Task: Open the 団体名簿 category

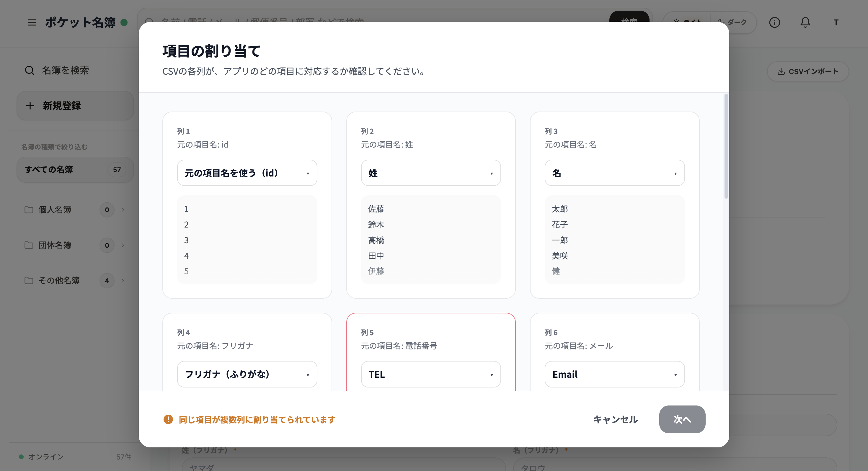Action: [55, 245]
